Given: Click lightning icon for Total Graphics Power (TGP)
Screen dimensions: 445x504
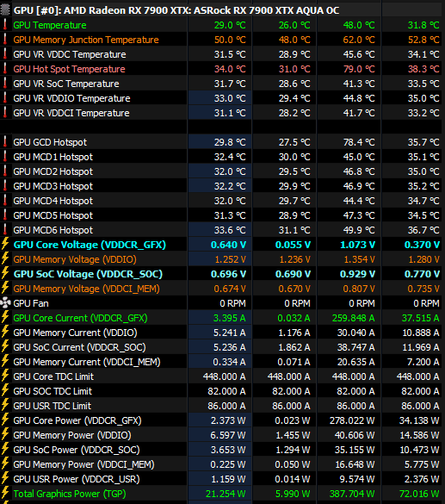Looking at the screenshot, I should [5, 494].
